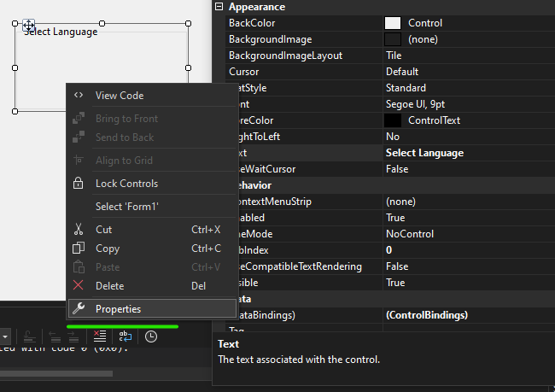Click the wrench icon next to Properties

click(79, 309)
